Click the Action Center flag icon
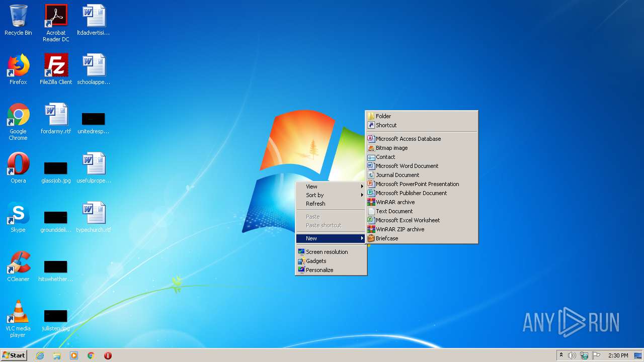Screen dimensions: 644x362 (x=596, y=355)
